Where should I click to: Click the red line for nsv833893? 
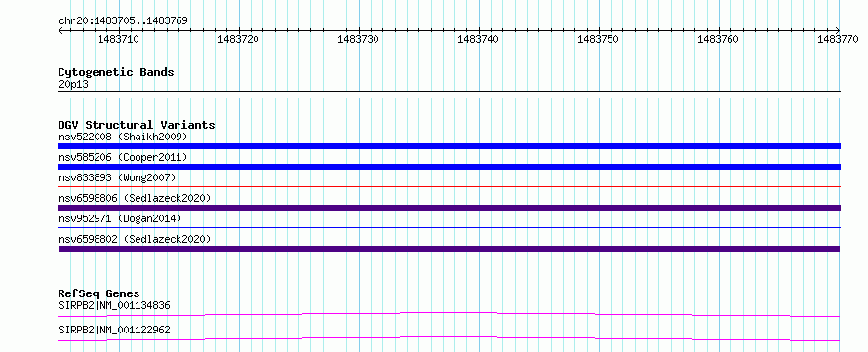pos(449,187)
